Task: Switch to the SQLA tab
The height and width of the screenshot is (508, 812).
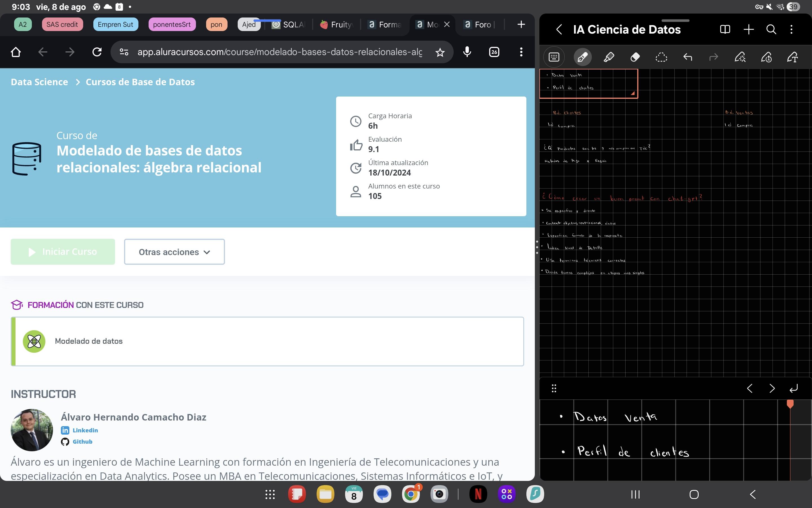Action: point(288,24)
